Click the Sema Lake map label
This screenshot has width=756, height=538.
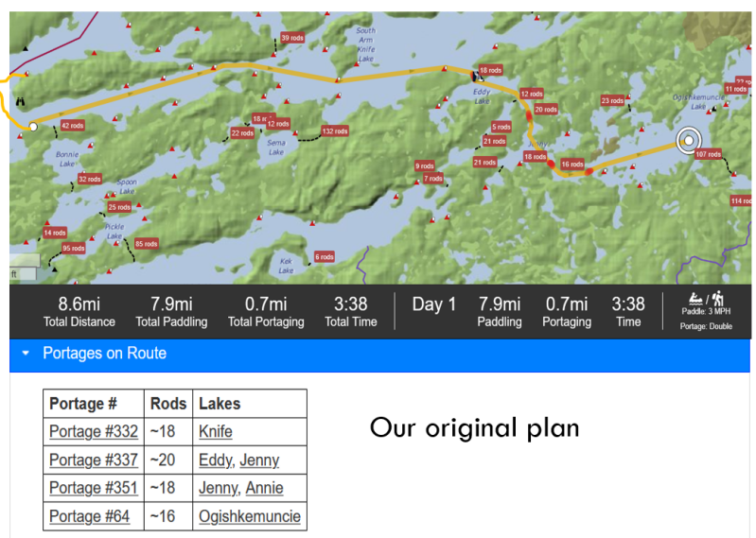(x=276, y=148)
